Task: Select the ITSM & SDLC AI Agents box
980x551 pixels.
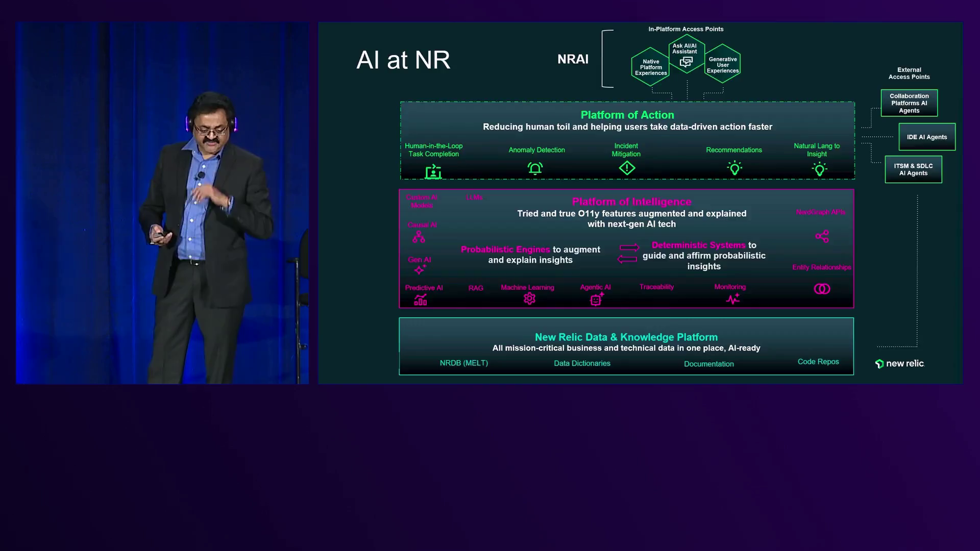Action: (913, 169)
